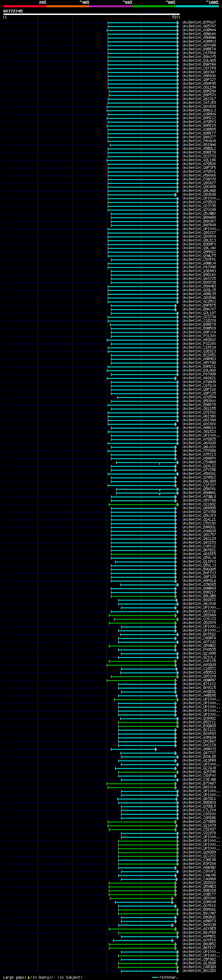Screen dimensions: 222x980
Task: Click the white query sequence bar
Action: pyautogui.click(x=92, y=14)
